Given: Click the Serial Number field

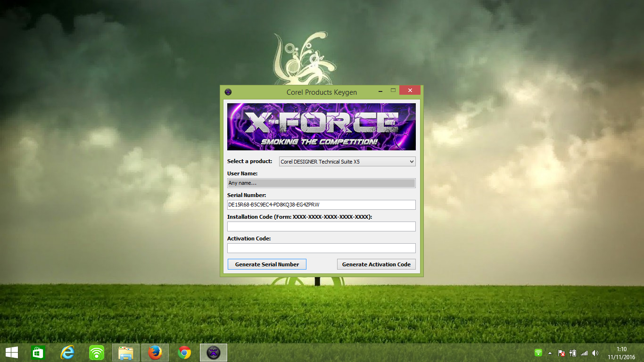Looking at the screenshot, I should (321, 205).
